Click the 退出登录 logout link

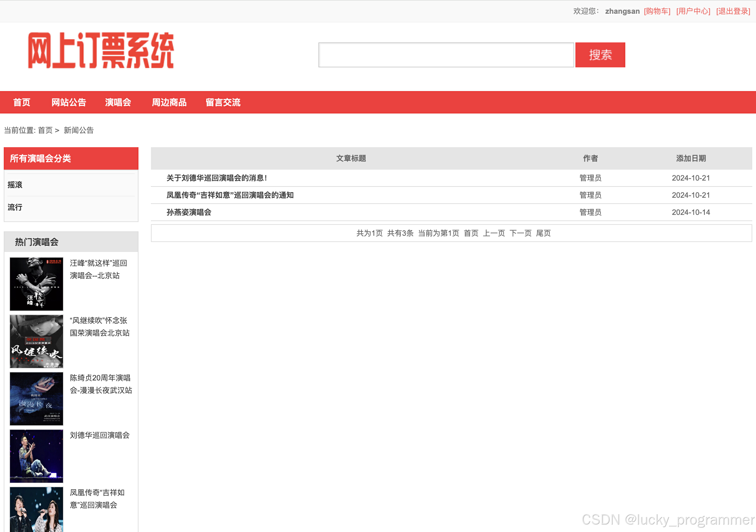733,11
